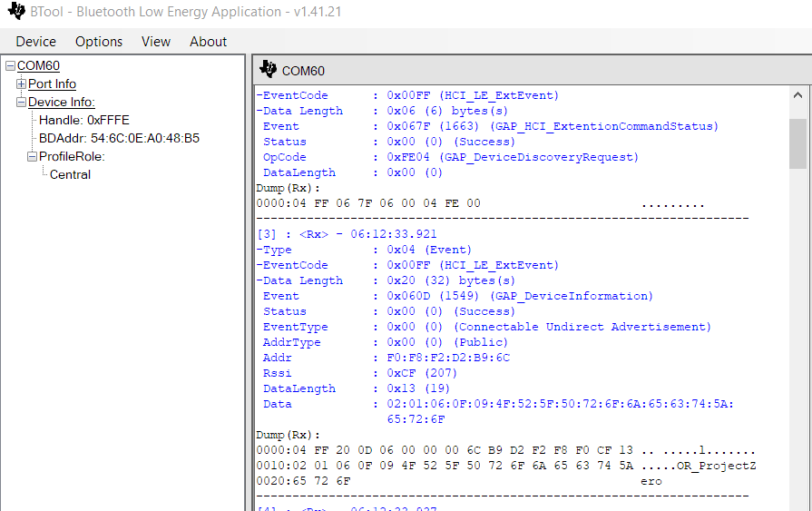Screen dimensions: 812x511
Task: Select Port Info tree item
Action: coord(52,84)
